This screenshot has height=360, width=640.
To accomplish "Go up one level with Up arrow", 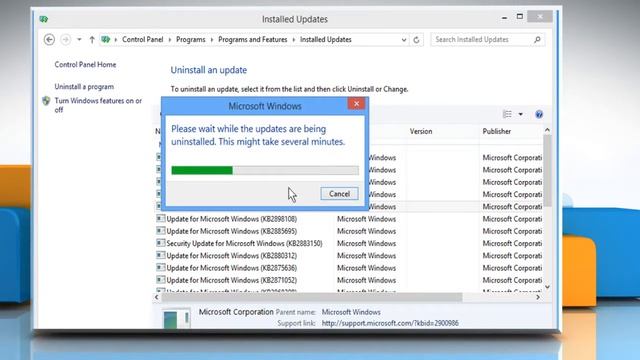I will pos(92,40).
